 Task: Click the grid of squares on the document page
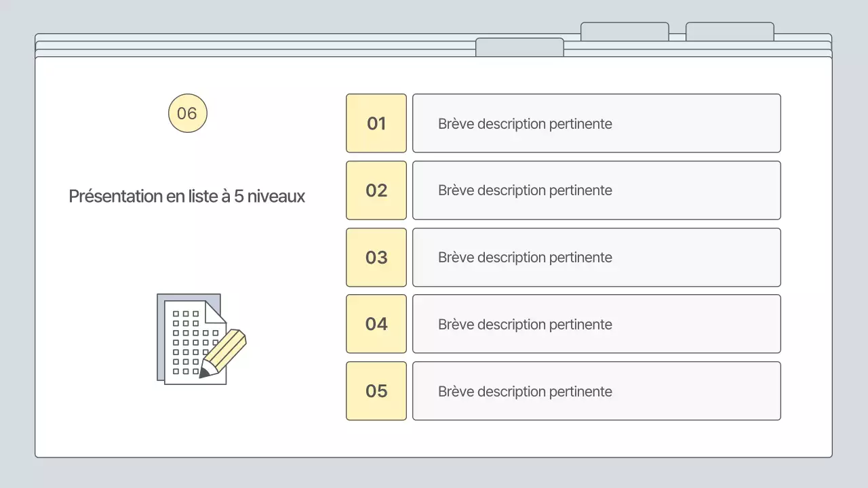pyautogui.click(x=186, y=342)
